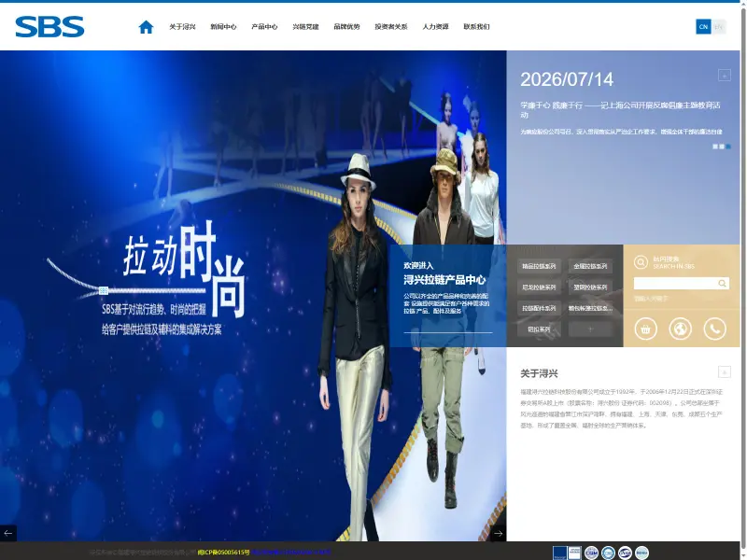Viewport: 747px width, 560px height.
Task: Expand 关于浔兴 section with corner icon
Action: click(x=725, y=371)
